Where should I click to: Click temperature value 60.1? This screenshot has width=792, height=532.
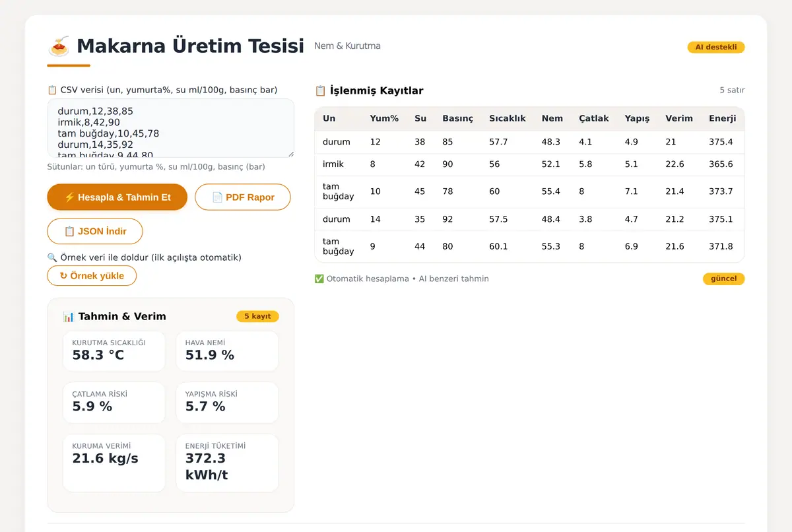click(x=498, y=246)
